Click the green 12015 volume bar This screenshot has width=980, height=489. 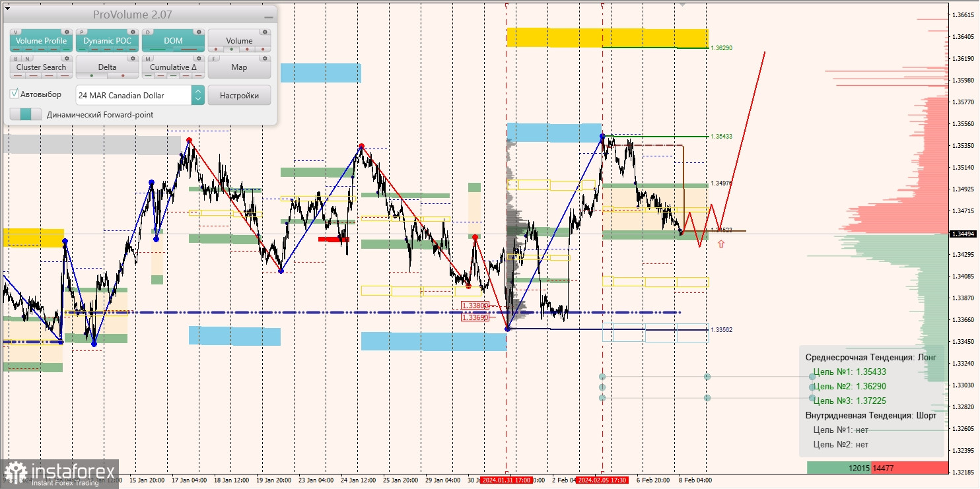pos(839,468)
